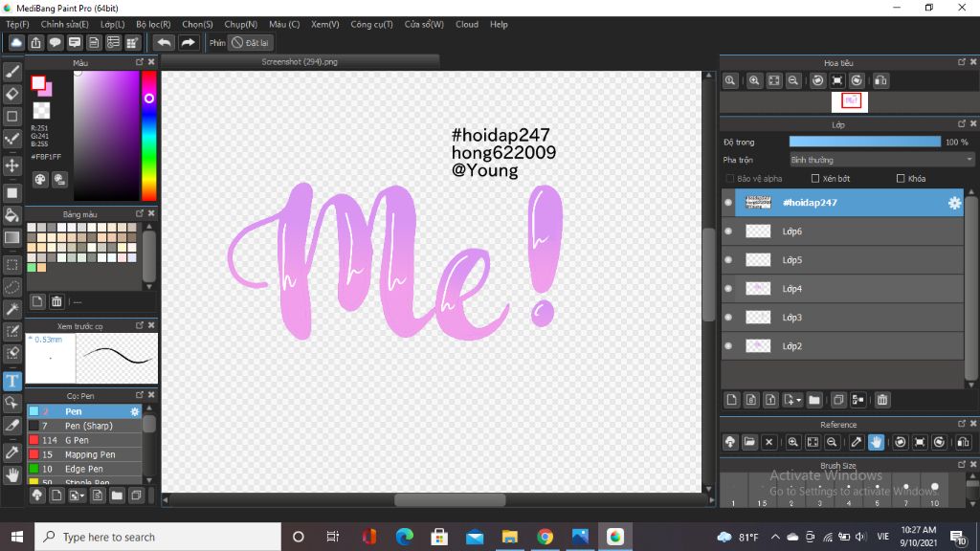980x551 pixels.
Task: Click zoom in icon in Navigator panel
Action: tap(754, 80)
